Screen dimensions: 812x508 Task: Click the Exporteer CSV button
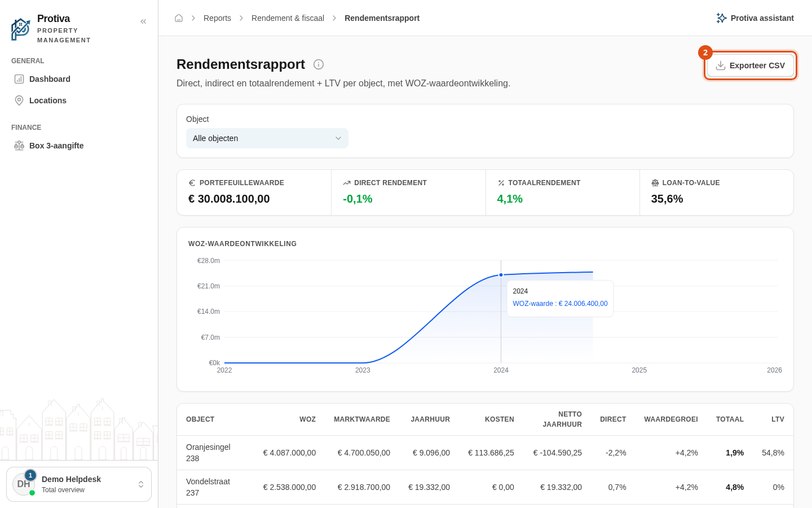point(751,65)
